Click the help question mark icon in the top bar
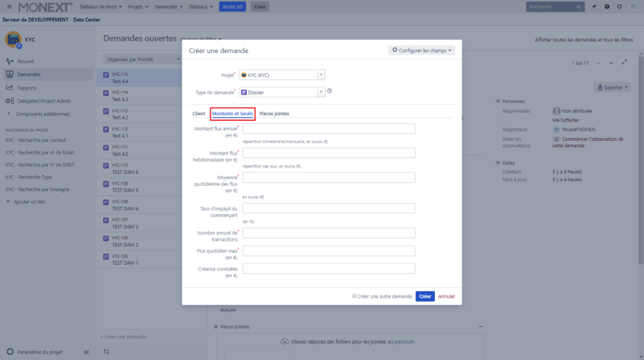The width and height of the screenshot is (644, 360). pos(607,6)
